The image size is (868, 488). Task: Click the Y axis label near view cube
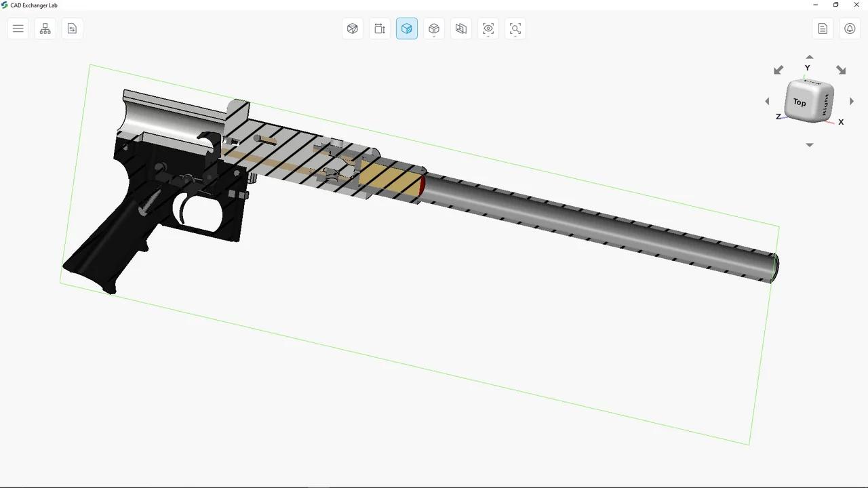tap(807, 68)
